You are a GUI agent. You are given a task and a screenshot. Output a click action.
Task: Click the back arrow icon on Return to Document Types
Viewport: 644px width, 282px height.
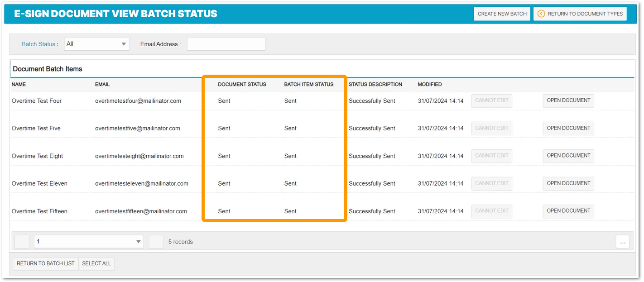pos(541,14)
